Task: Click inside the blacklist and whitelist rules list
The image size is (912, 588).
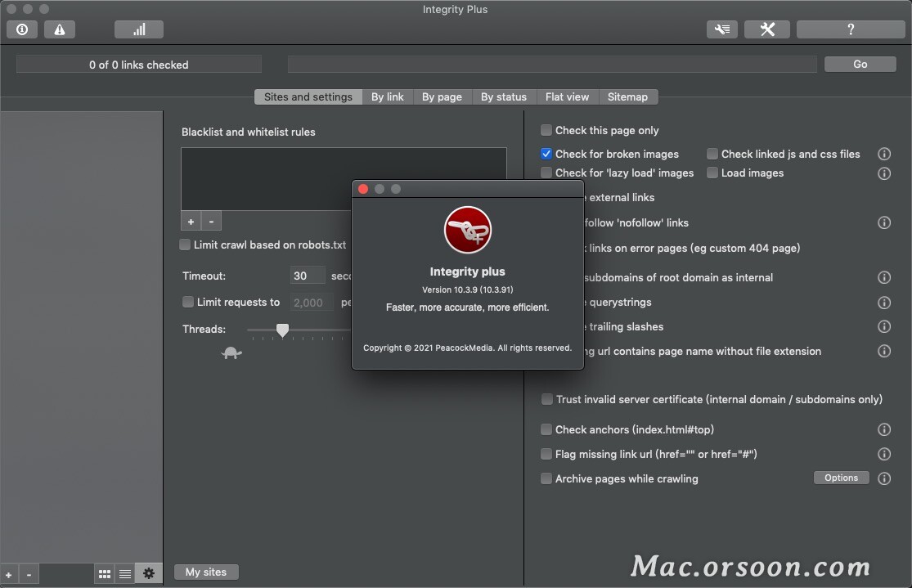Action: pyautogui.click(x=344, y=179)
